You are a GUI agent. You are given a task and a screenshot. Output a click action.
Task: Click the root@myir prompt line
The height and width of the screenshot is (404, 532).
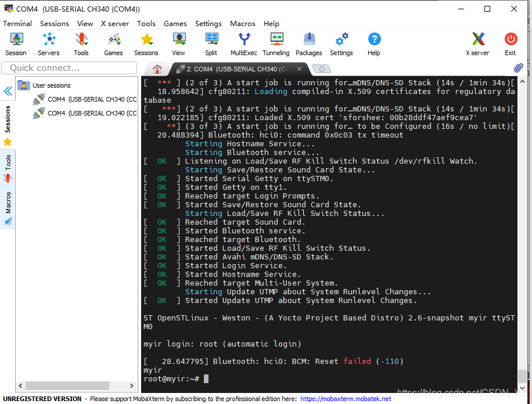pyautogui.click(x=176, y=379)
